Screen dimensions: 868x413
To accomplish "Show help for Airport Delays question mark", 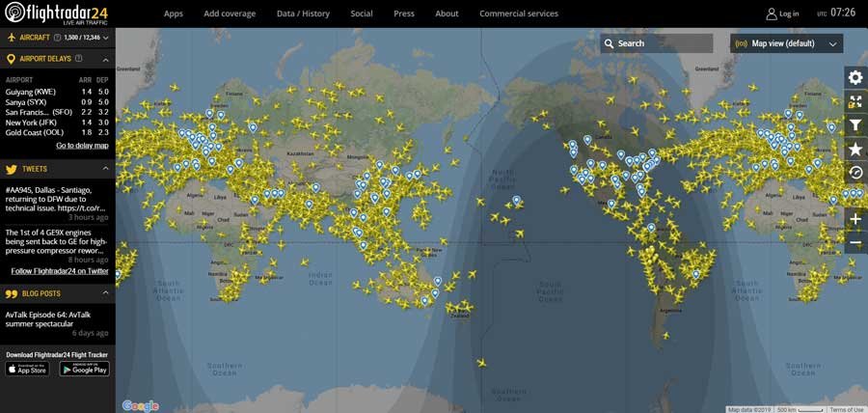I will click(79, 58).
